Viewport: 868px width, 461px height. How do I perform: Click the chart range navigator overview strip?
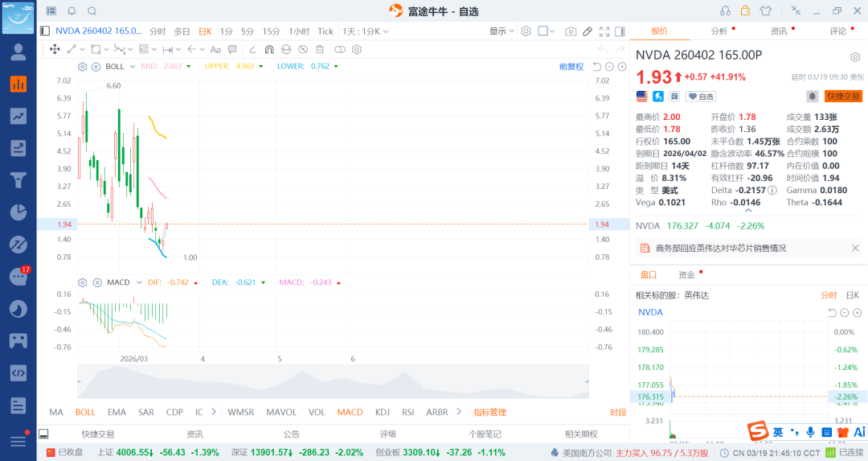333,382
